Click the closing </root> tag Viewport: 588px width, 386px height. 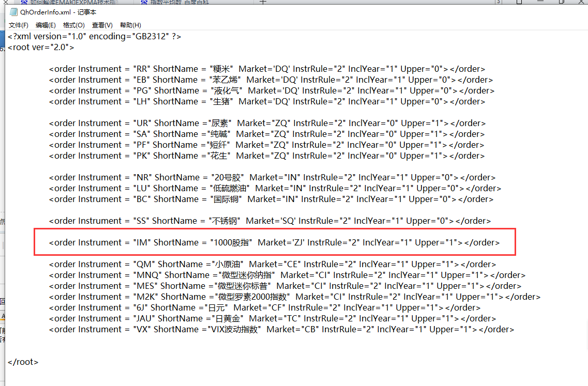23,362
